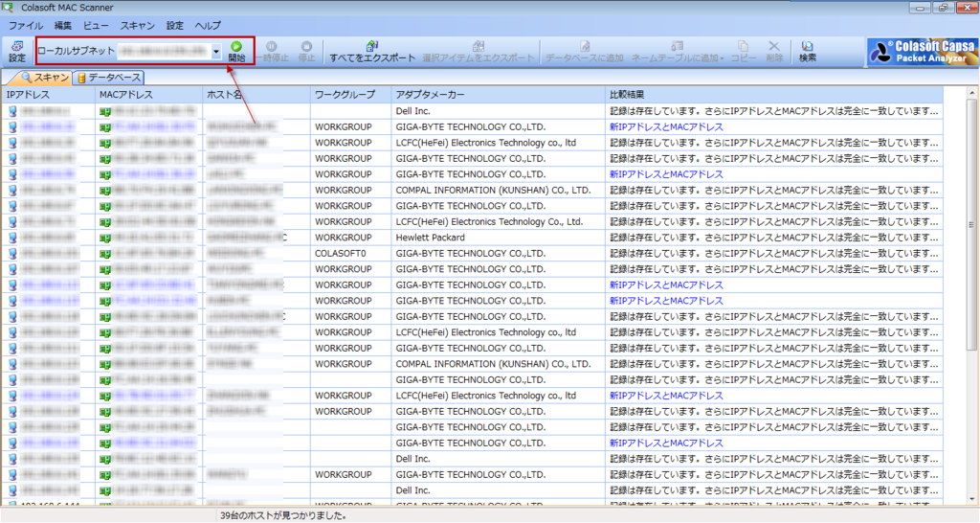This screenshot has height=523, width=980.
Task: Click the network card icon in COLASOFT0 row
Action: pos(105,254)
